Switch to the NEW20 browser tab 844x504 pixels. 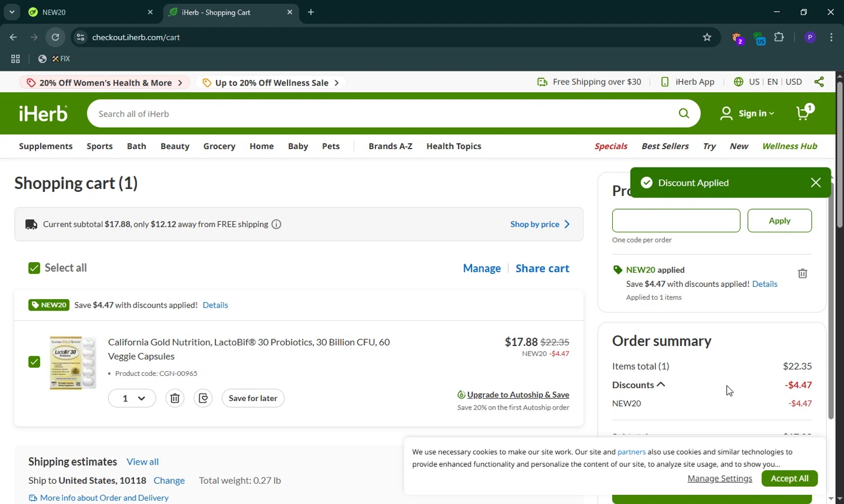pyautogui.click(x=91, y=12)
